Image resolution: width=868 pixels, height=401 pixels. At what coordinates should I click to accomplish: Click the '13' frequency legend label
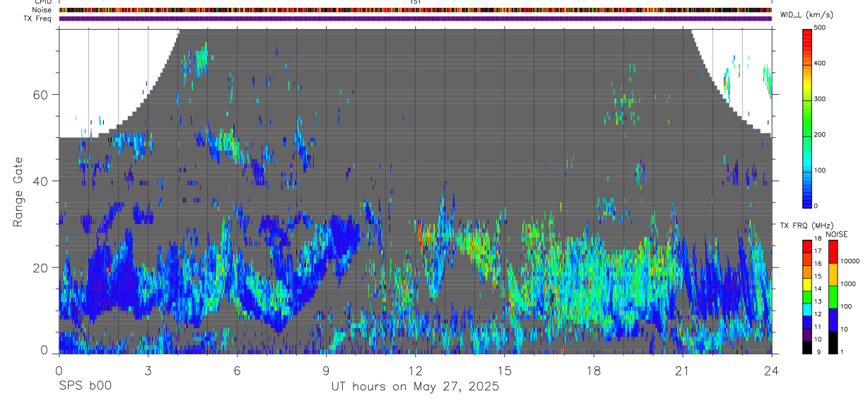tap(818, 302)
